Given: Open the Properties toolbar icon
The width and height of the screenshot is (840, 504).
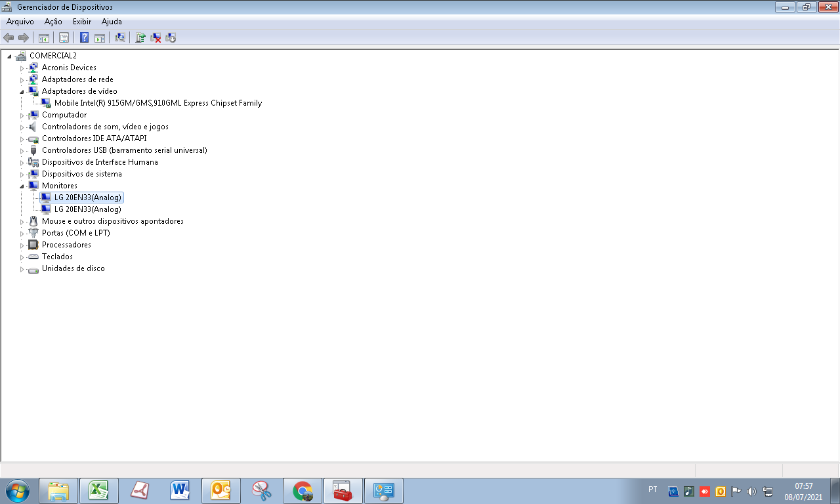Looking at the screenshot, I should point(64,37).
